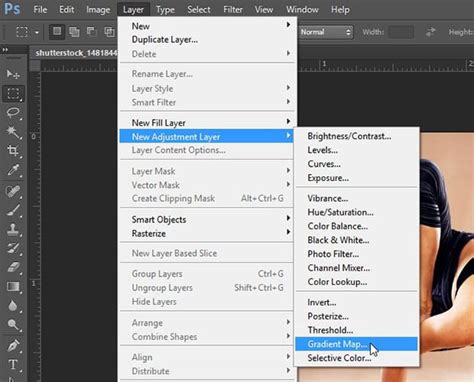
Task: Select the Type tool
Action: point(13,364)
